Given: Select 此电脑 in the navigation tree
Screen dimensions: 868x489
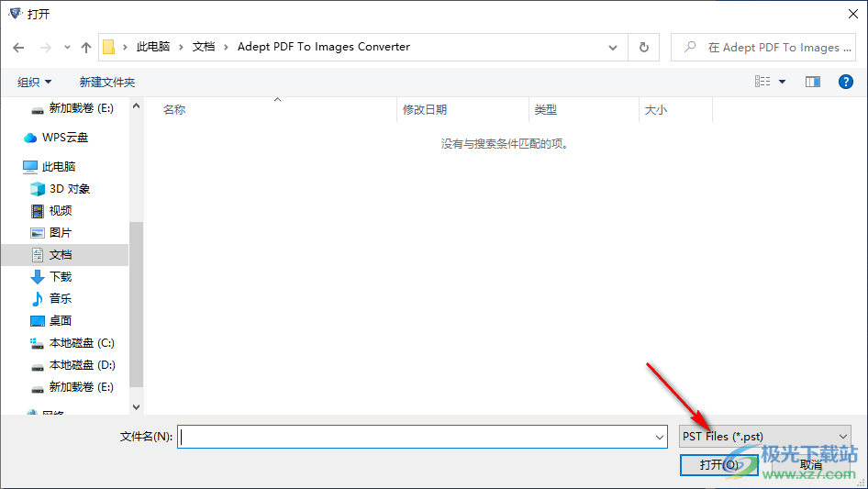Looking at the screenshot, I should 49,167.
